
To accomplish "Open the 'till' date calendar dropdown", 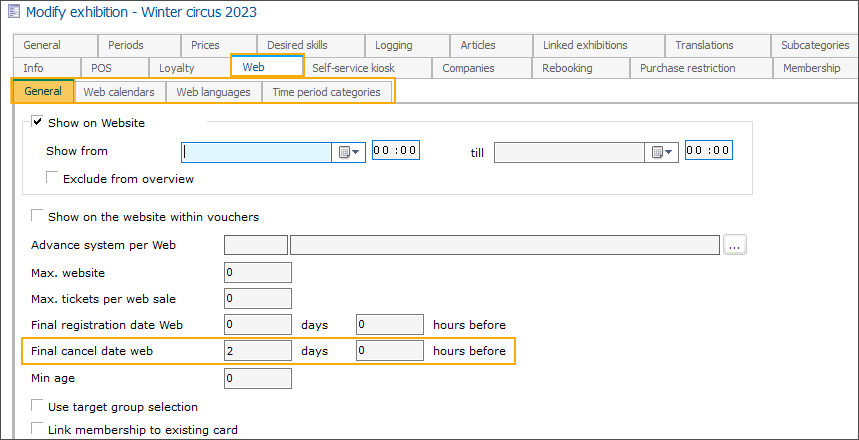I will click(661, 152).
